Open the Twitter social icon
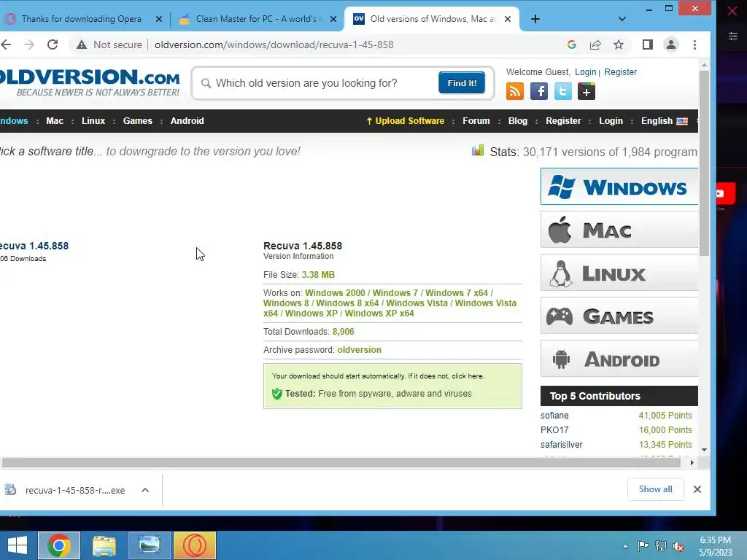 562,91
